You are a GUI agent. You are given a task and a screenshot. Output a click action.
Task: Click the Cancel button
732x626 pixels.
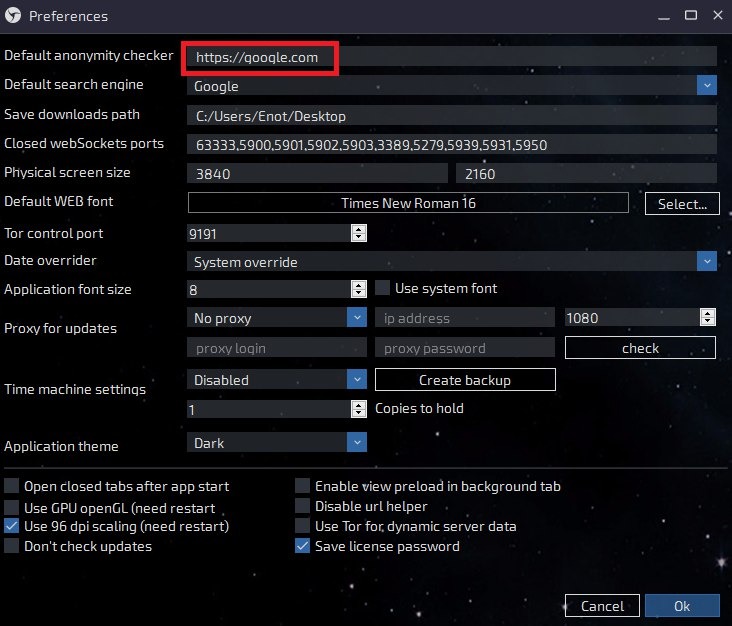pyautogui.click(x=602, y=605)
